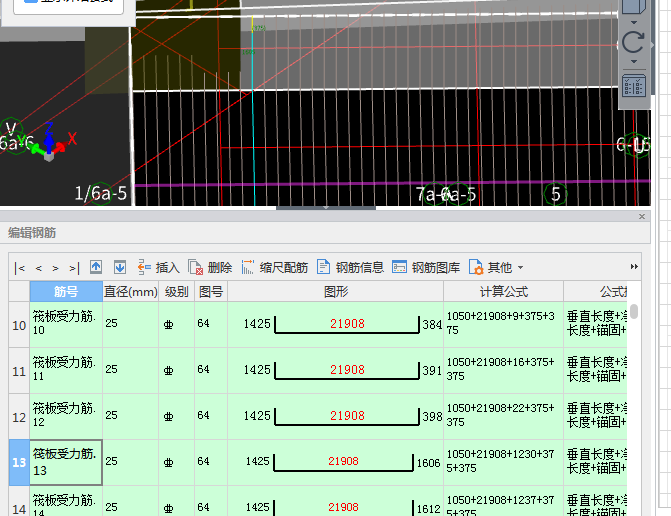Open 钢筋图库 library
The width and height of the screenshot is (671, 516).
426,267
